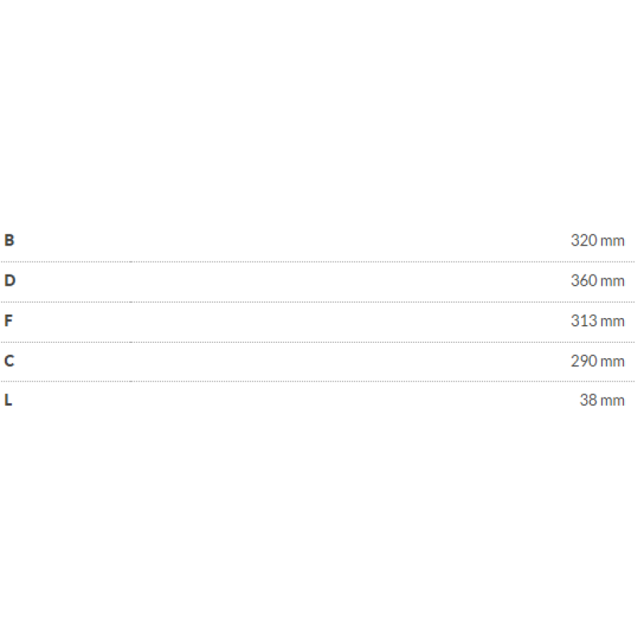Click the mm unit after 320
Image resolution: width=644 pixels, height=644 pixels.
tap(613, 240)
